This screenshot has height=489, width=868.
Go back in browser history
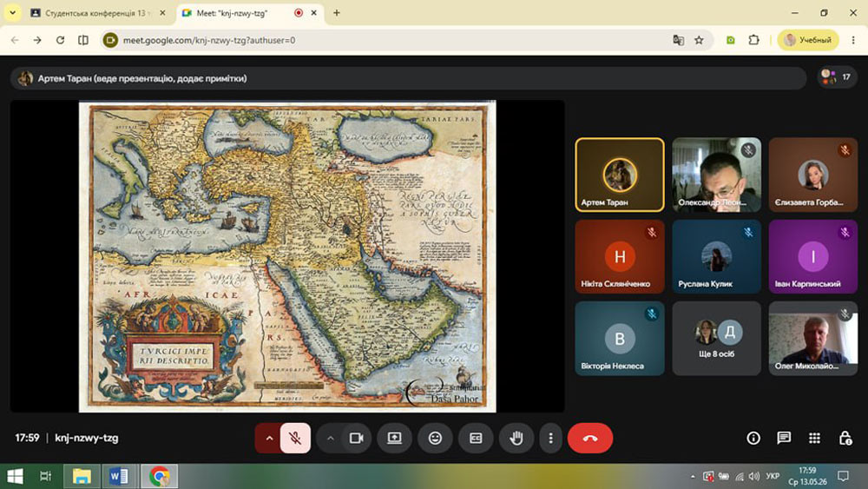(x=15, y=40)
